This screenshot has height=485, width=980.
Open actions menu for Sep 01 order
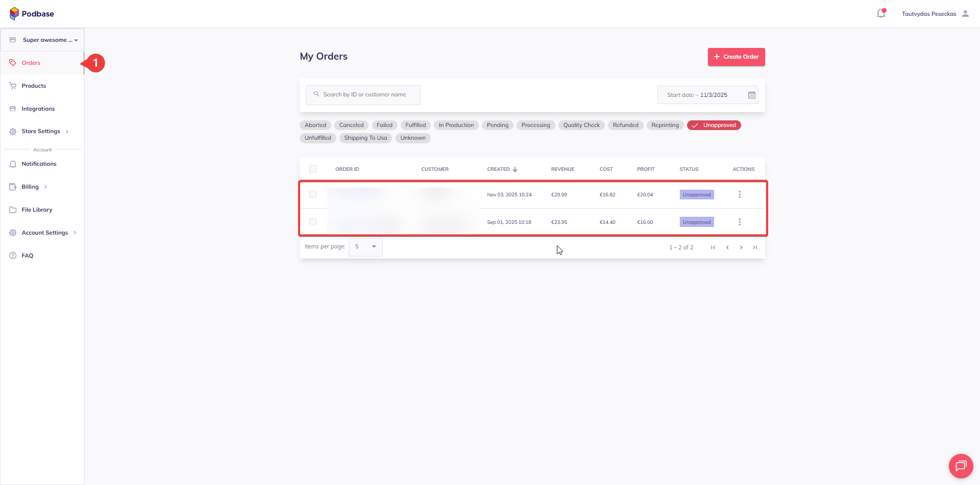pyautogui.click(x=739, y=222)
